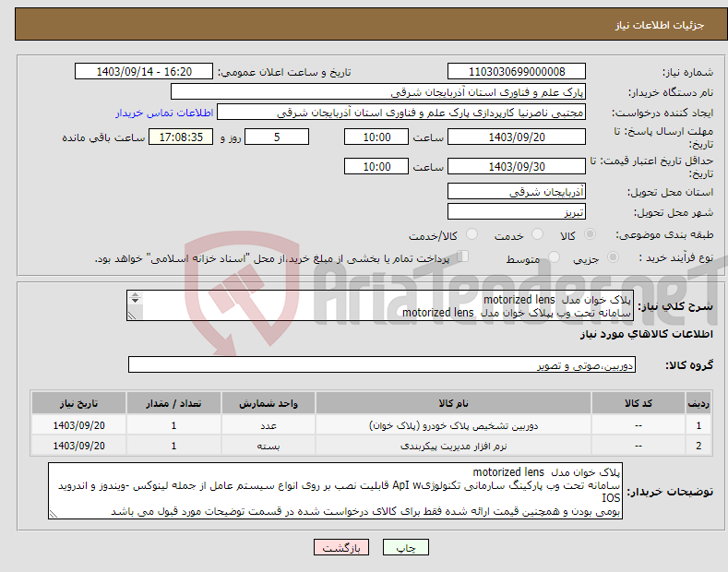
Task: Click the response deadline time 10:00 field
Action: [376, 137]
